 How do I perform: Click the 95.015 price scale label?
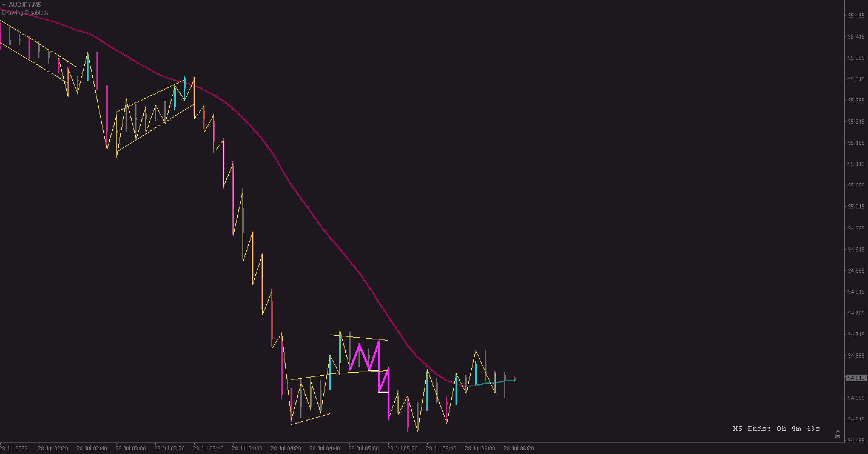(x=856, y=206)
